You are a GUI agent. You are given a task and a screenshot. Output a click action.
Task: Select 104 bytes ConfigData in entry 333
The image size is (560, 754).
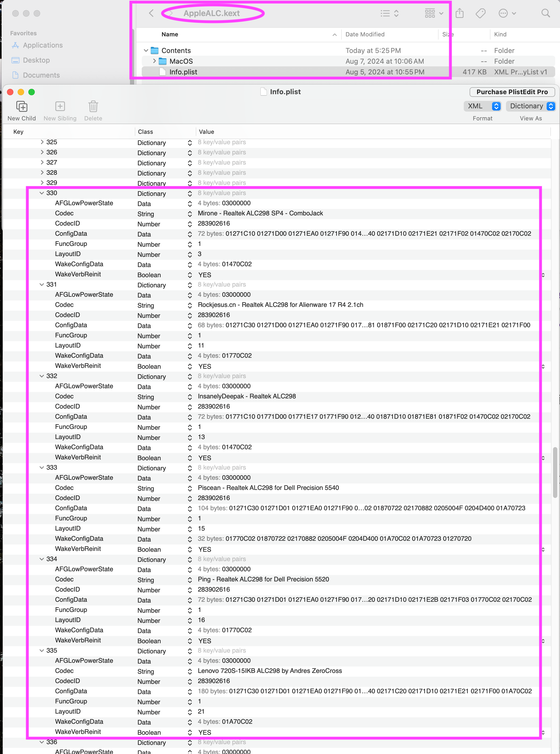point(361,508)
